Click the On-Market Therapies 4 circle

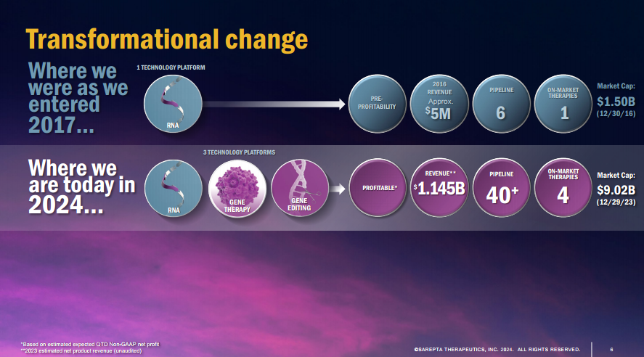tap(563, 187)
